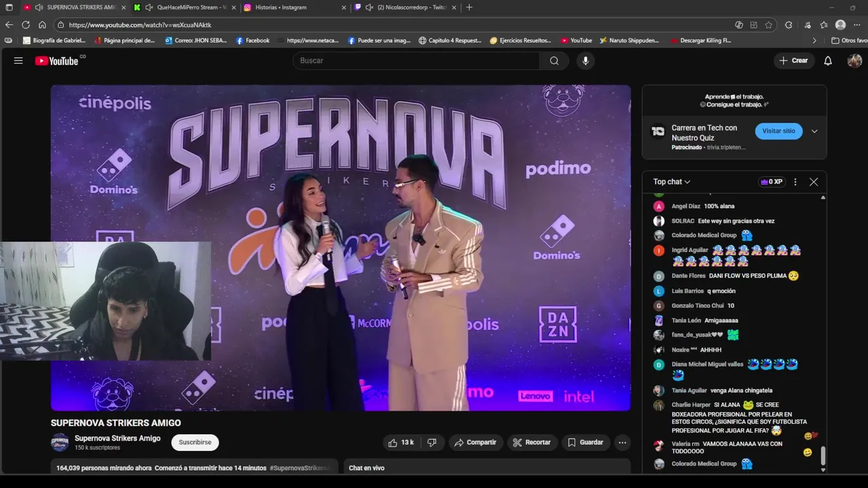Image resolution: width=868 pixels, height=488 pixels.
Task: Open the Supernova Strikers Amigo channel name
Action: point(117,439)
